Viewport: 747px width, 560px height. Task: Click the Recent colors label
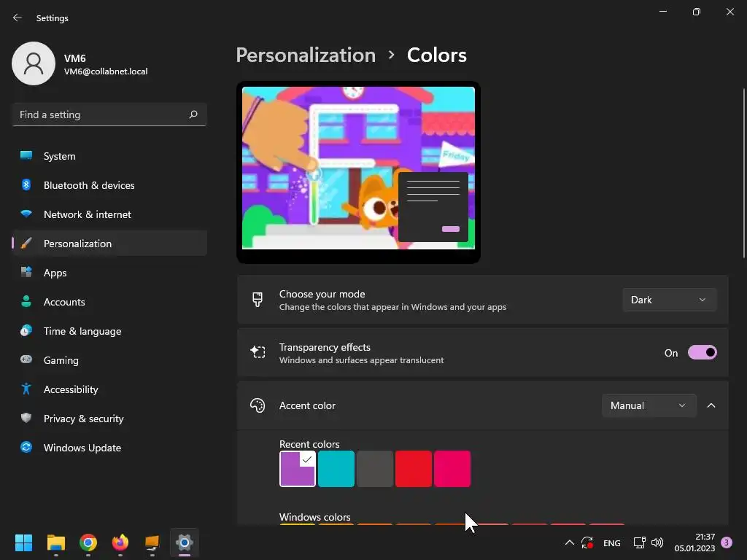click(x=309, y=444)
